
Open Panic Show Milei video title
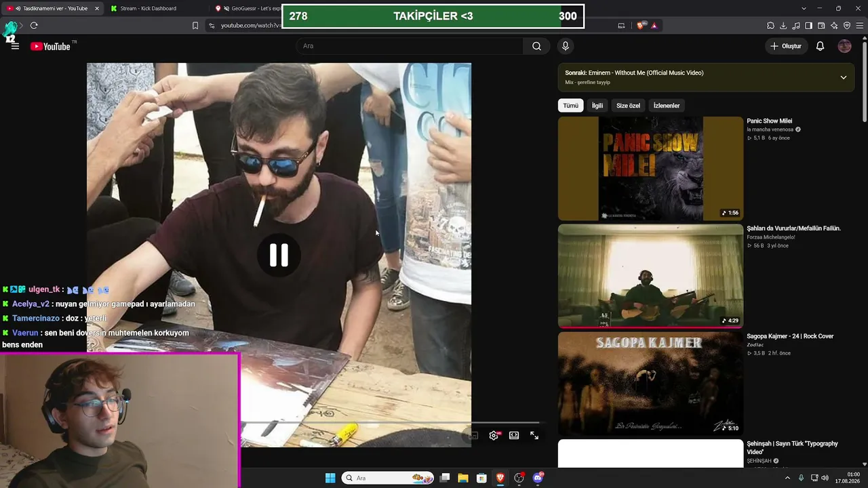770,121
